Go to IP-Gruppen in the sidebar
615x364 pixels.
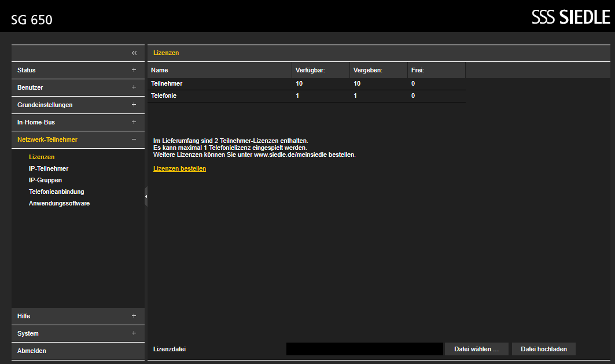point(46,180)
